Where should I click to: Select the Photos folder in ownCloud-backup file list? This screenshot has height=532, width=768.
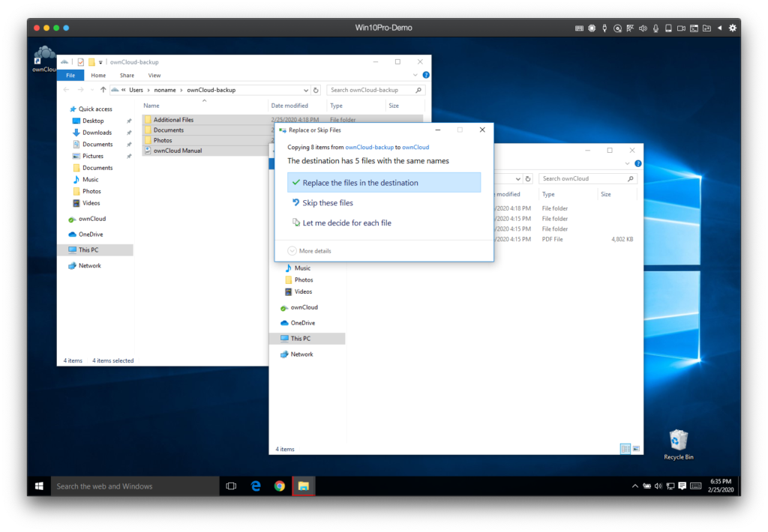[x=163, y=140]
